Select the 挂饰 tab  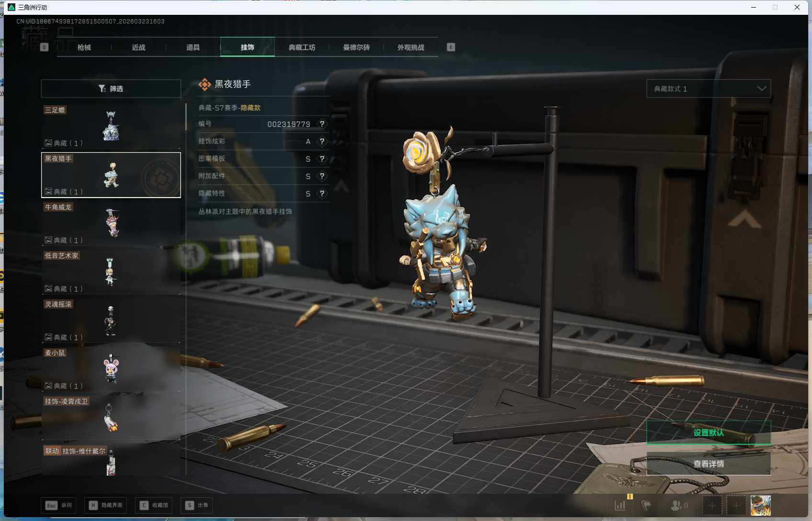(x=248, y=47)
